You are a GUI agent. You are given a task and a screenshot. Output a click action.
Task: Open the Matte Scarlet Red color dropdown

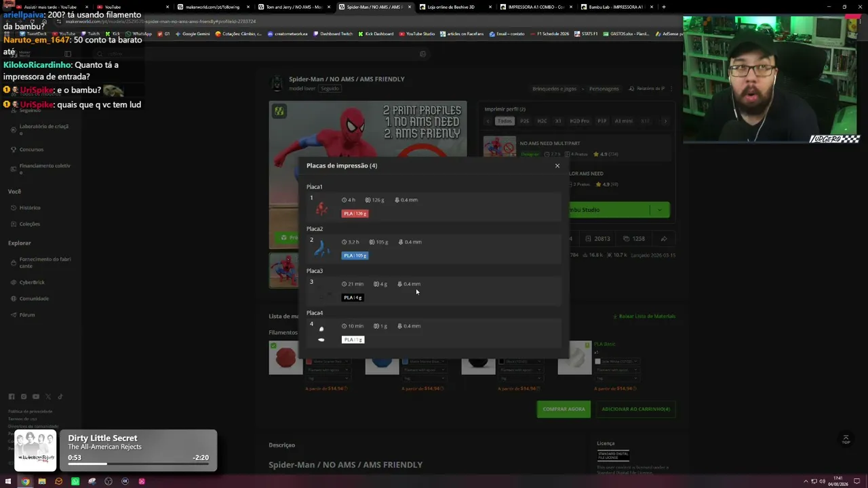pos(330,361)
